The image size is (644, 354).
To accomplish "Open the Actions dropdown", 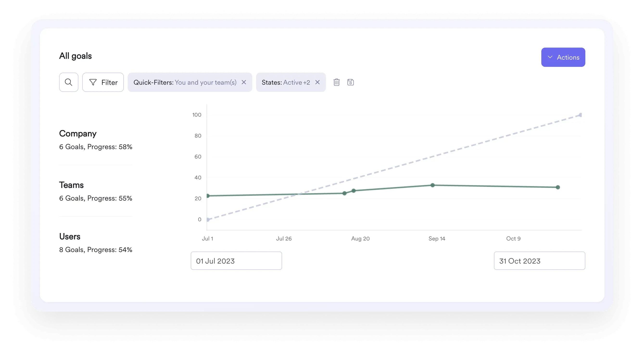I will [563, 57].
